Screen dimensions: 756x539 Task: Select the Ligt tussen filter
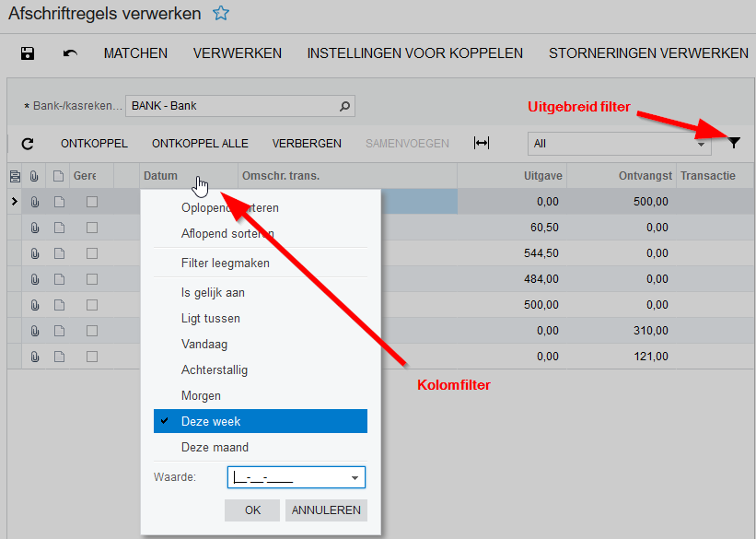pyautogui.click(x=211, y=319)
